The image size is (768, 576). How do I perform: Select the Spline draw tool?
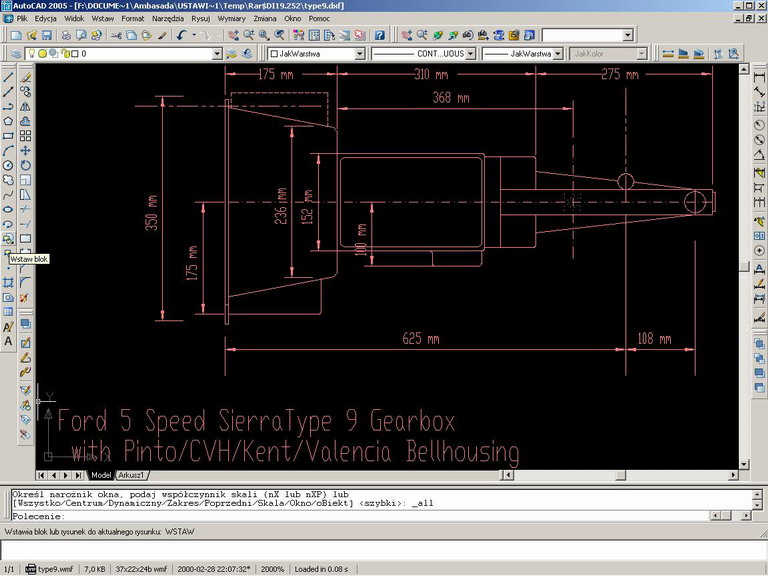(8, 194)
